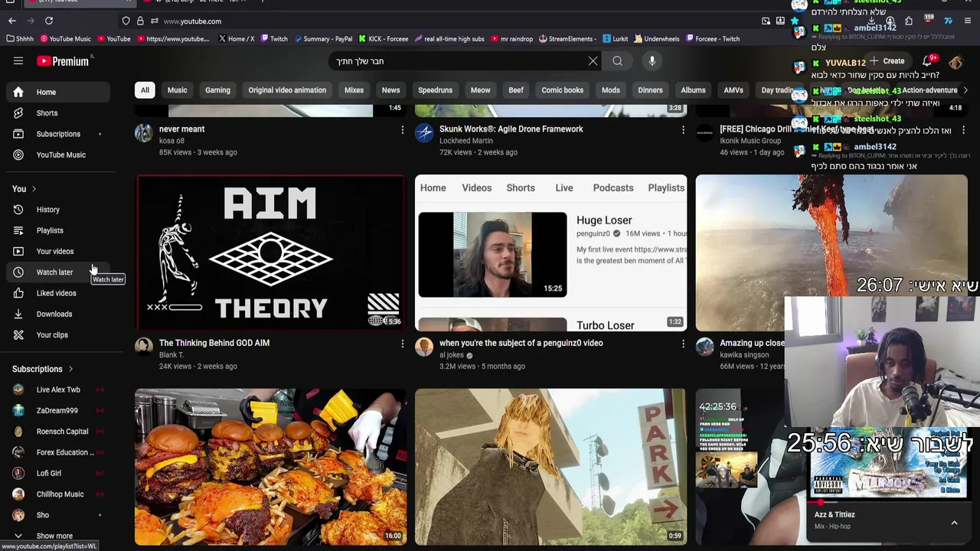This screenshot has width=980, height=551.
Task: Reload the page in browser
Action: pyautogui.click(x=49, y=21)
